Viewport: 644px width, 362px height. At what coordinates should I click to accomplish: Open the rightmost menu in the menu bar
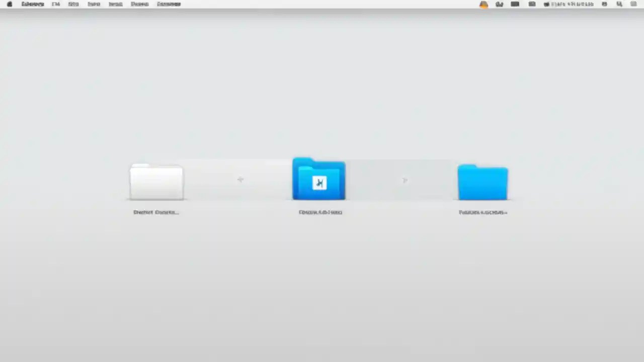[169, 4]
